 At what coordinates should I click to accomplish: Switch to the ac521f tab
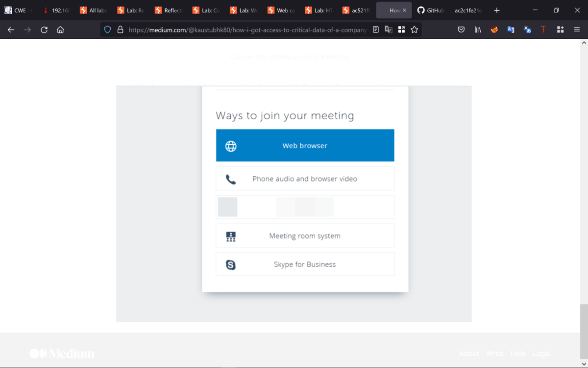click(356, 10)
